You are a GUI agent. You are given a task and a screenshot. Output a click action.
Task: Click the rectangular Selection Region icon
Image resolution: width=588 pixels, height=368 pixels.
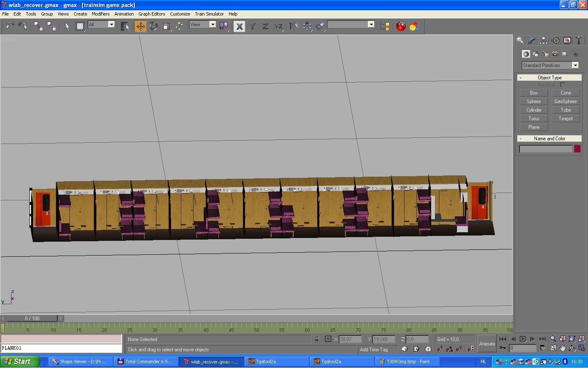tap(80, 26)
